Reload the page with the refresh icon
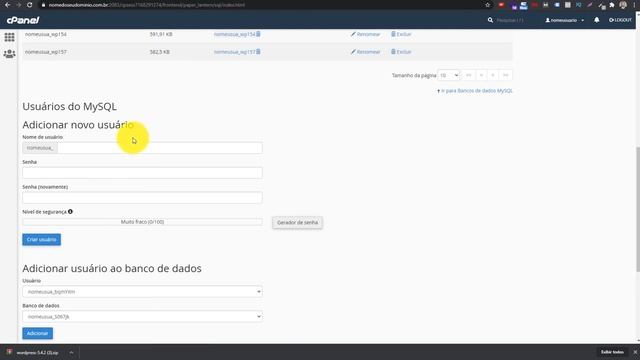Image resolution: width=640 pixels, height=360 pixels. 29,5
